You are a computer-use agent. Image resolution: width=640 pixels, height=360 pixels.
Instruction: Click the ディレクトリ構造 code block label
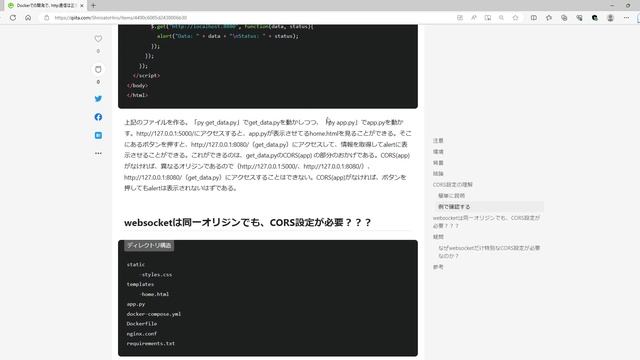click(149, 245)
